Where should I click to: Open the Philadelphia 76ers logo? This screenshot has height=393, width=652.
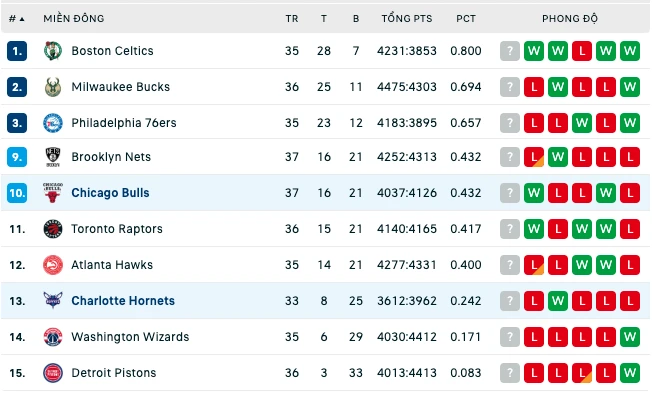[53, 123]
